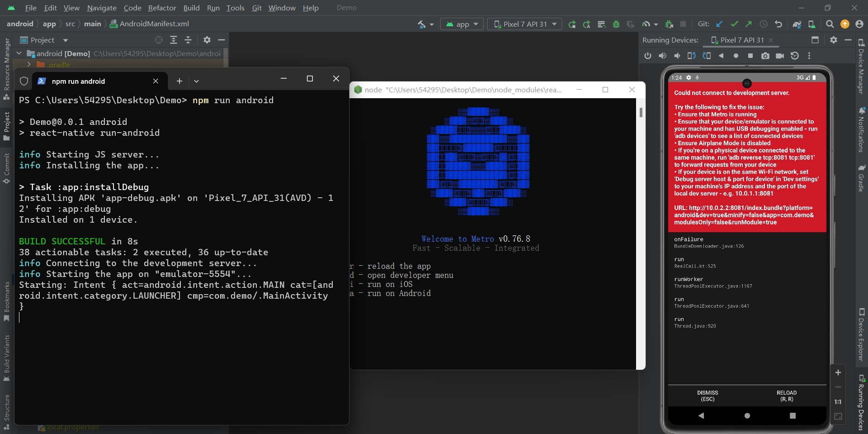Open the Refactor menu
This screenshot has height=434, width=868.
(162, 8)
